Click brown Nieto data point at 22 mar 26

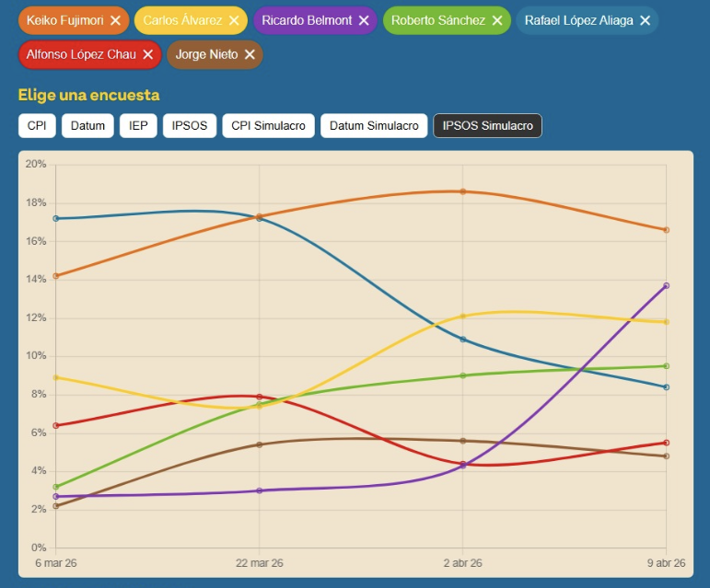tap(260, 444)
